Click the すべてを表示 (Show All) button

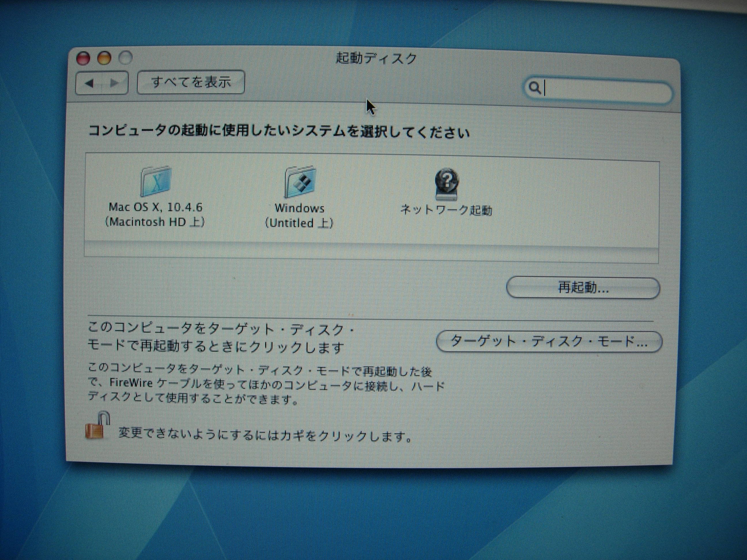click(x=191, y=82)
